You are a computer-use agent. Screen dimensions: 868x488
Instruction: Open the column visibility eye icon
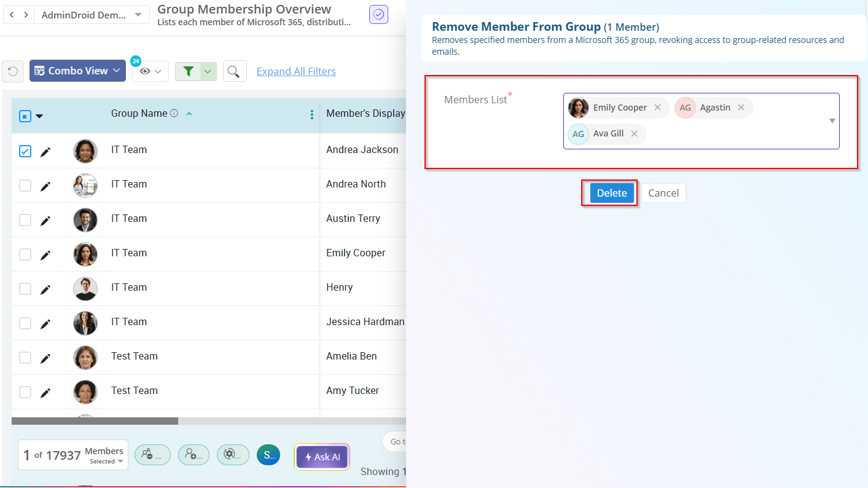[x=146, y=71]
